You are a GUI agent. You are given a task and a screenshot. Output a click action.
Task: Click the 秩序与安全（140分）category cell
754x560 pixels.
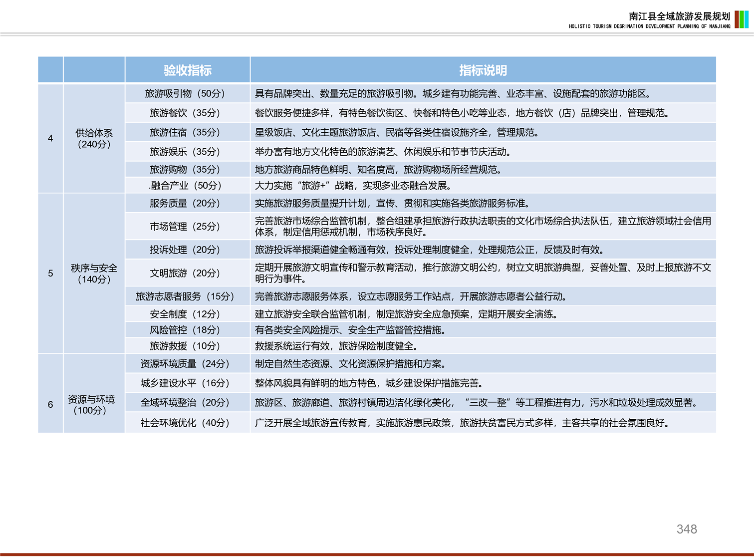tap(94, 274)
